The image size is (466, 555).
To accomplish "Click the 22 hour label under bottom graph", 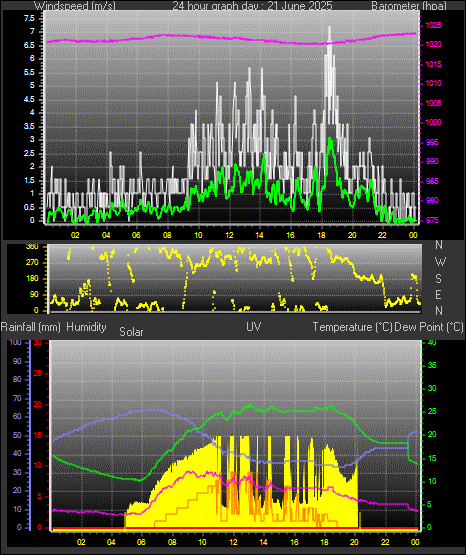I will coord(385,542).
